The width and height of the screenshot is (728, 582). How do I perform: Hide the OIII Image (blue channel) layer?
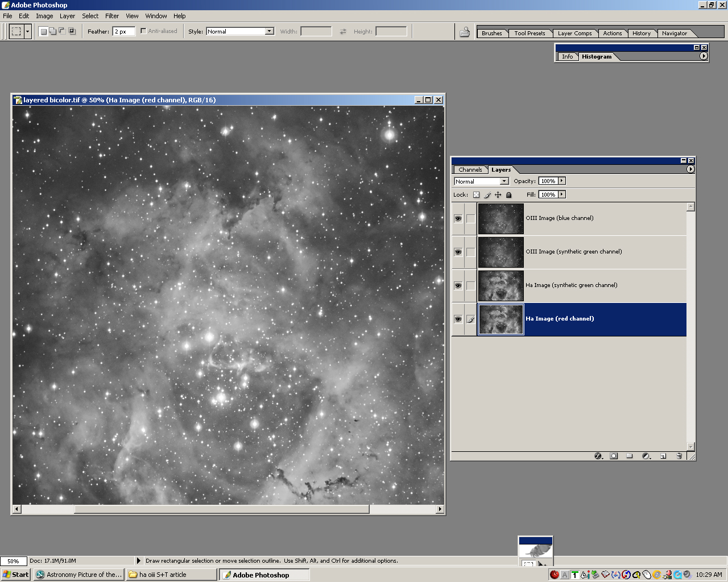tap(458, 219)
